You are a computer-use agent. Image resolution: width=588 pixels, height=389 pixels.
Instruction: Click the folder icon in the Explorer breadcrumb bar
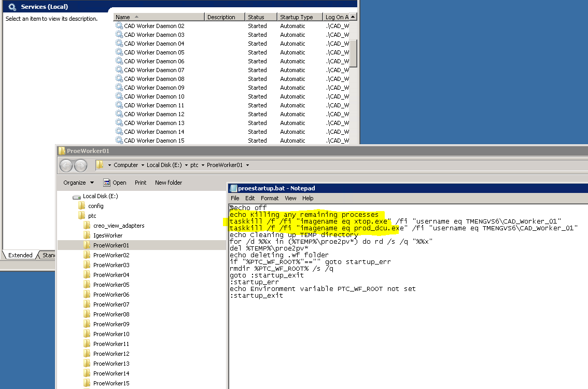click(99, 164)
